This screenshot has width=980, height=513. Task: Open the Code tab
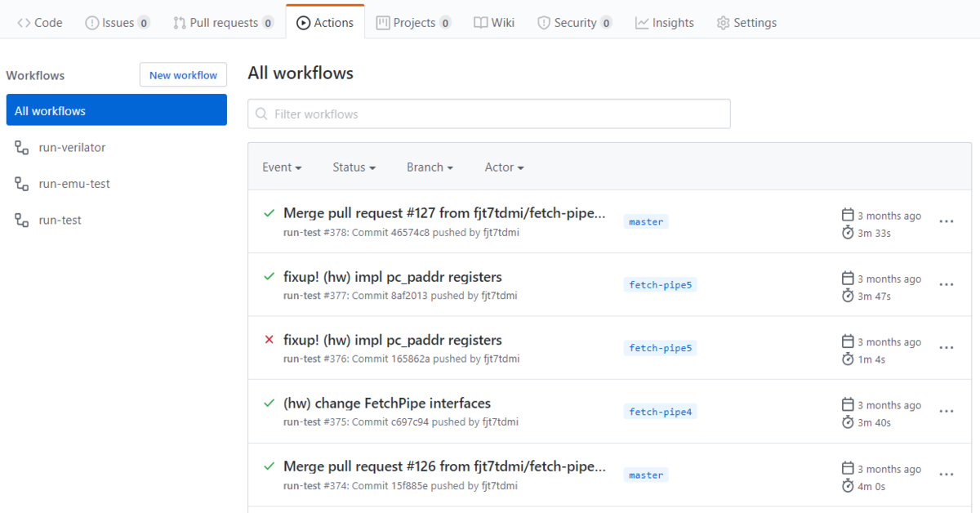(39, 23)
